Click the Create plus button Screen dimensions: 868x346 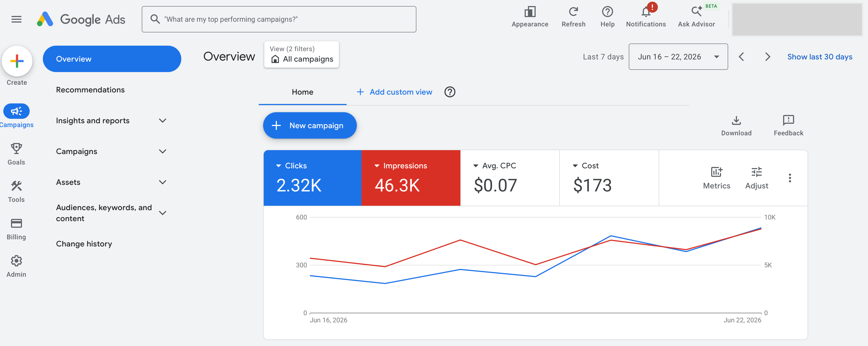point(17,61)
